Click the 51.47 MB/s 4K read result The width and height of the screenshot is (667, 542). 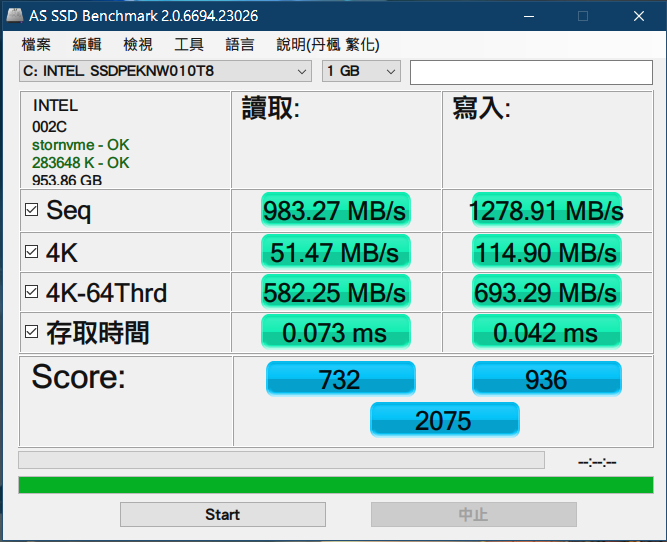tap(336, 252)
